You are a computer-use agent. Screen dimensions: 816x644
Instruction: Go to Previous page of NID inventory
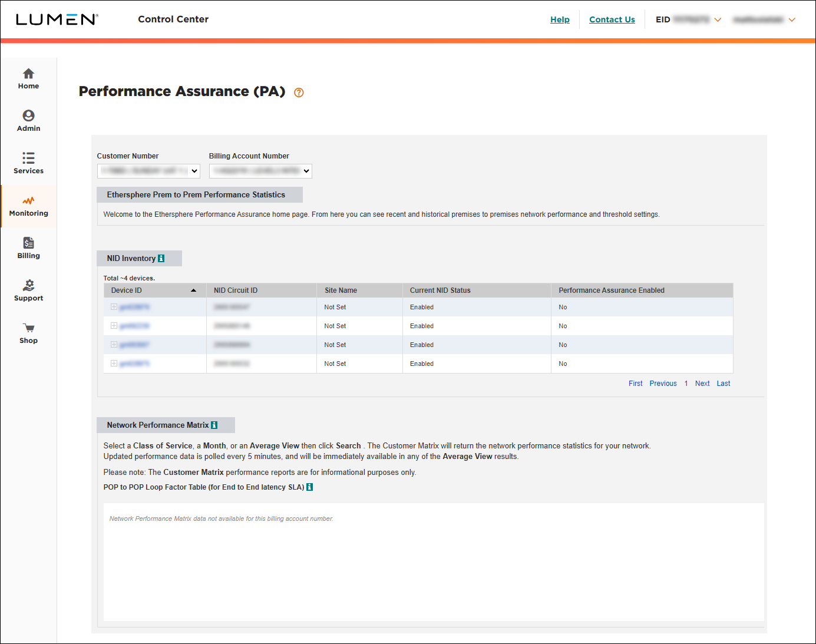click(663, 384)
